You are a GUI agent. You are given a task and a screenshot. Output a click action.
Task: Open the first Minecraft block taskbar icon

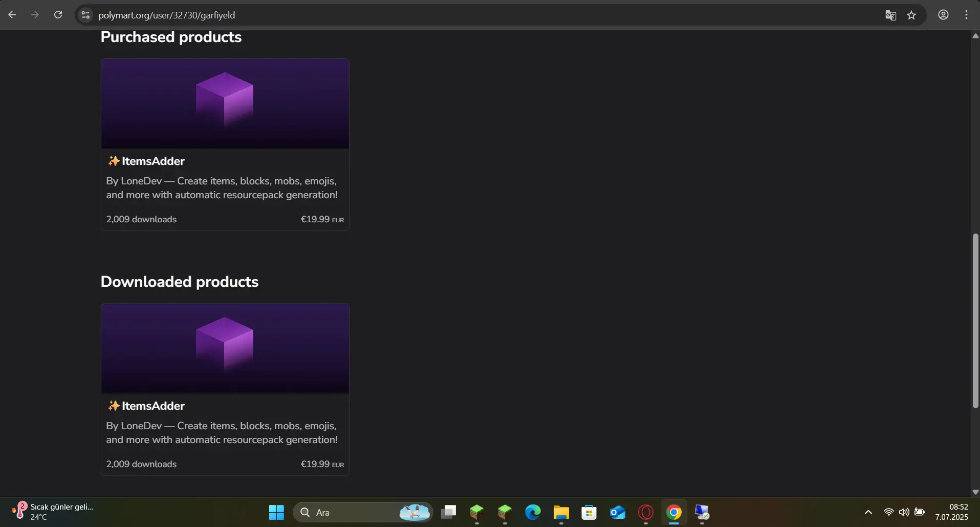click(x=477, y=512)
